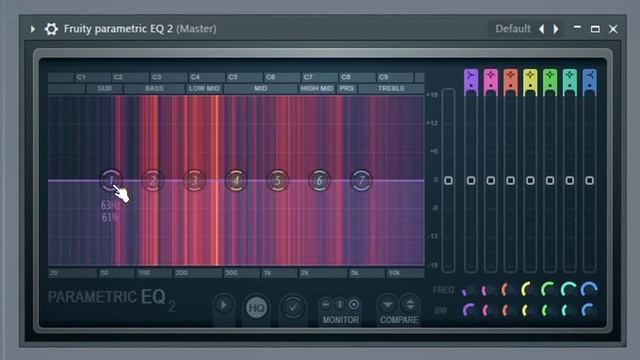Click the TREBLE frequency range label

coord(391,89)
